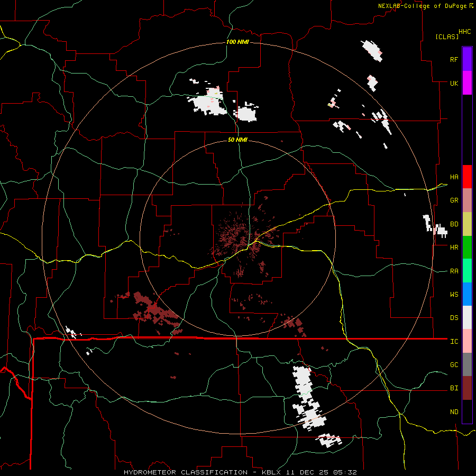Viewport: 476px width, 476px height.
Task: Click the IC light pink legend swatch
Action: coord(467,341)
